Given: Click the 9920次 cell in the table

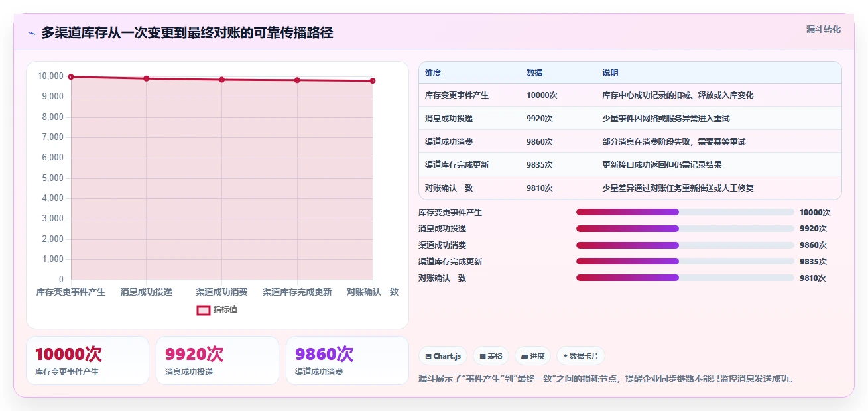Looking at the screenshot, I should click(x=540, y=119).
